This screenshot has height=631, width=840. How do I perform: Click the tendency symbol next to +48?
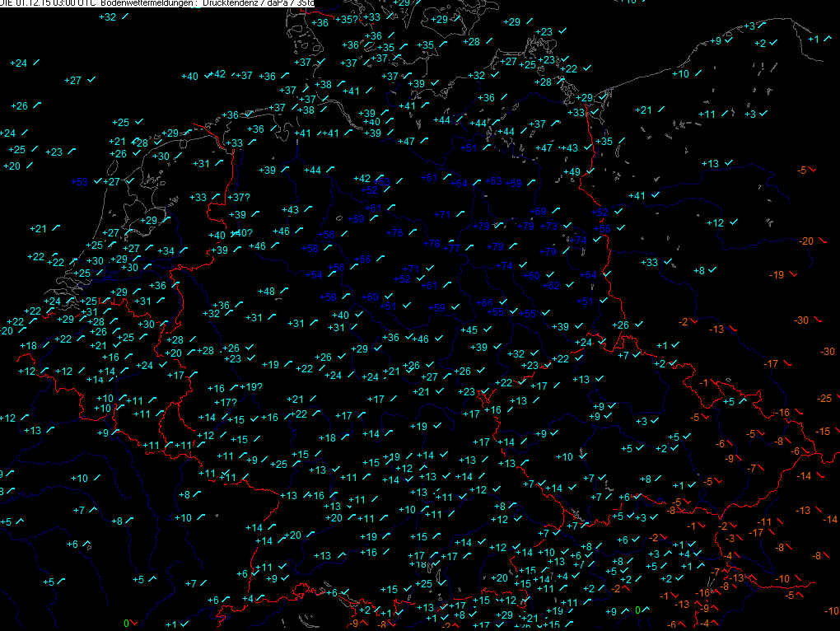pos(284,291)
